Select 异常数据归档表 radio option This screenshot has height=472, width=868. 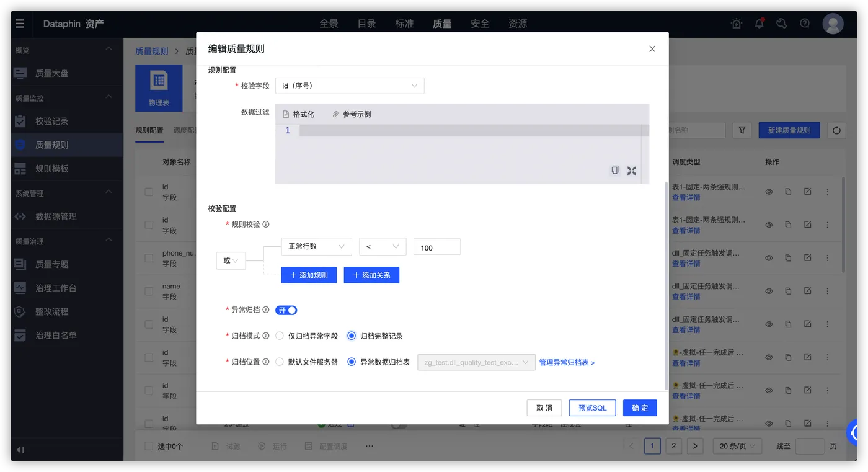pyautogui.click(x=352, y=362)
